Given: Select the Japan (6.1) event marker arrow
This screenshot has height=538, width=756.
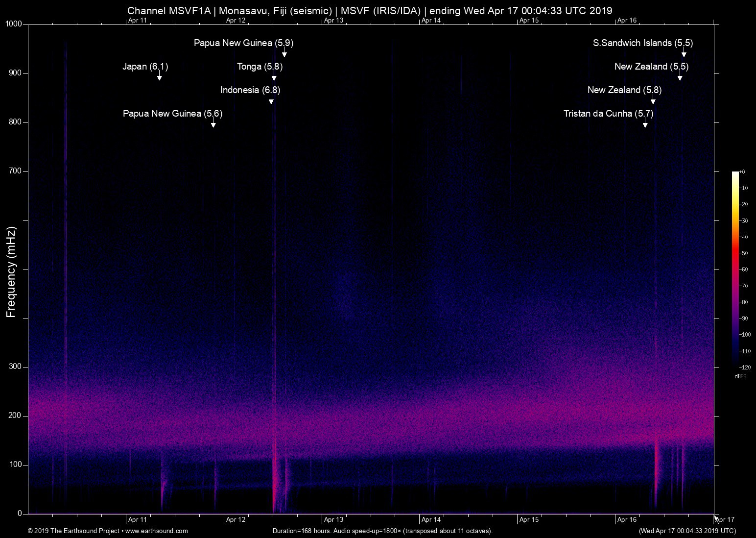Looking at the screenshot, I should coord(159,77).
